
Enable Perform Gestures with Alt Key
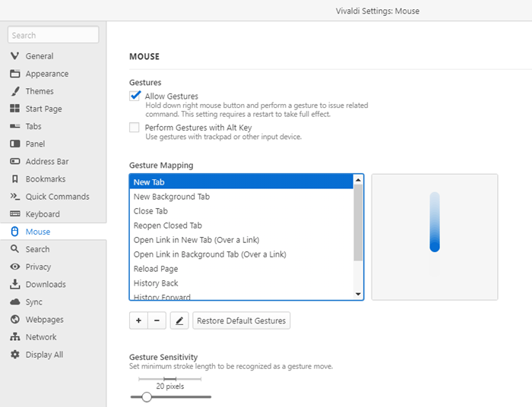(135, 128)
